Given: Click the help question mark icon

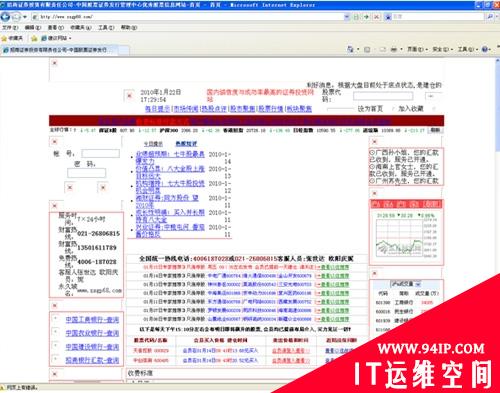Looking at the screenshot, I should (x=485, y=49).
